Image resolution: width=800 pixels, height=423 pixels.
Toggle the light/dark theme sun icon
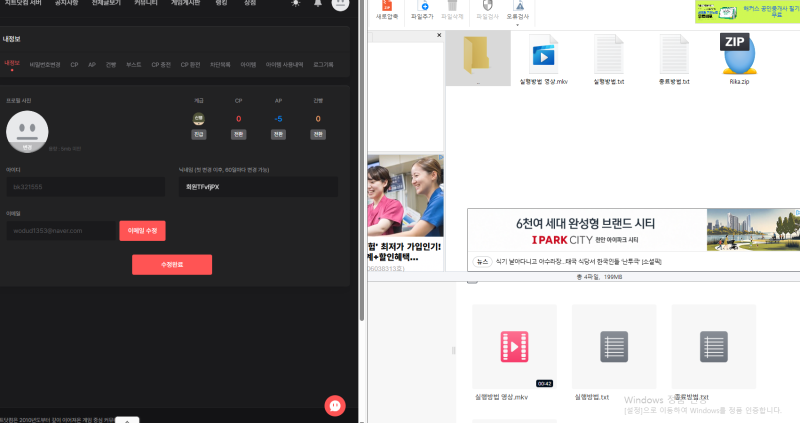(295, 4)
